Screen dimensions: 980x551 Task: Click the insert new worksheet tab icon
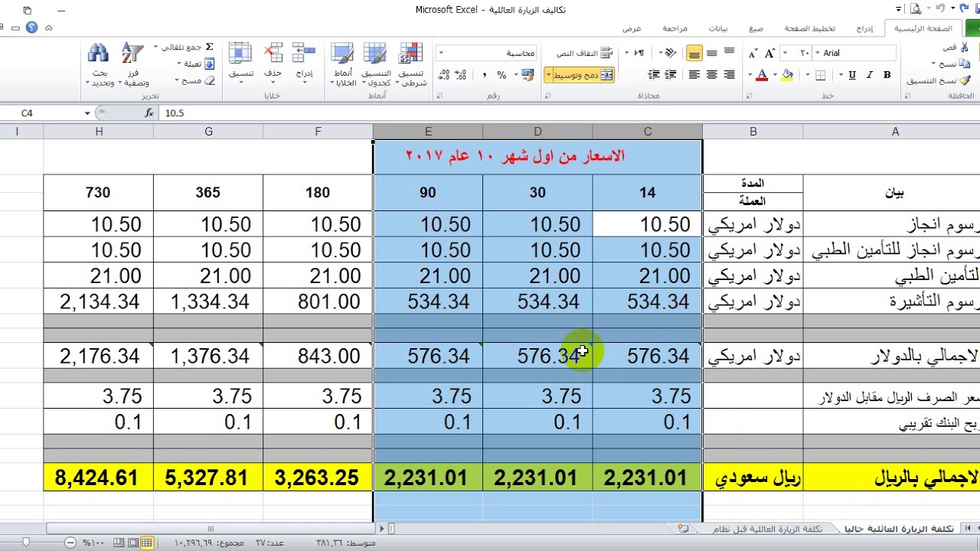[683, 529]
